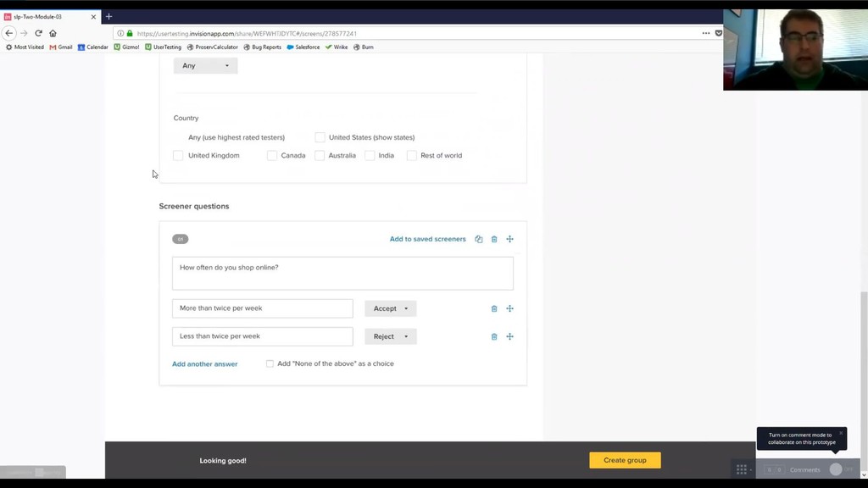This screenshot has height=488, width=868.
Task: Delete screener question 01 with trash icon
Action: 494,239
